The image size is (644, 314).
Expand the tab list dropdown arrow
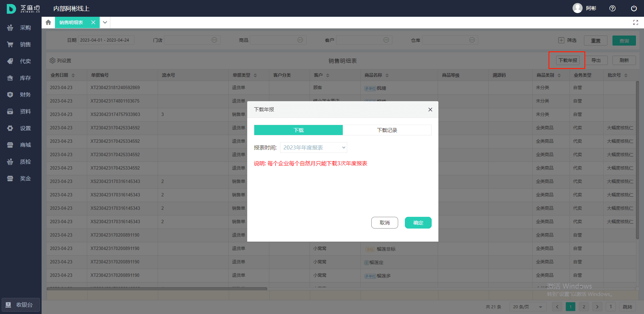(105, 22)
